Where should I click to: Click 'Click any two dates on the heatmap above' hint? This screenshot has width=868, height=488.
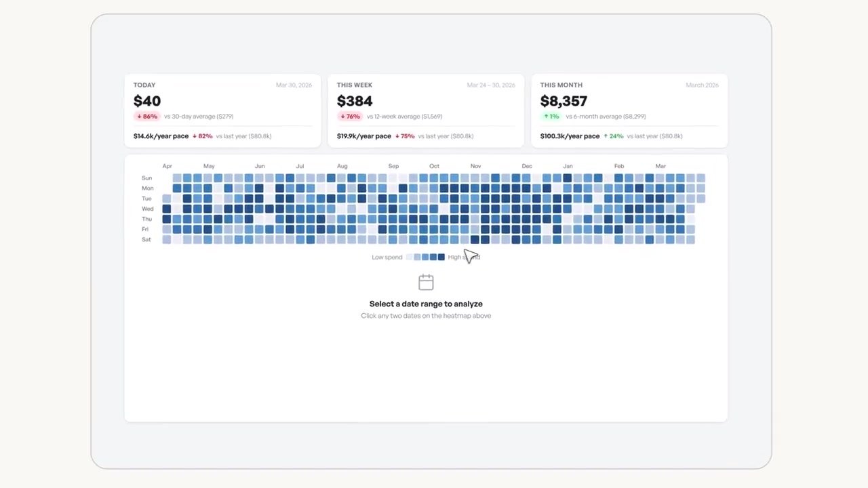(426, 316)
